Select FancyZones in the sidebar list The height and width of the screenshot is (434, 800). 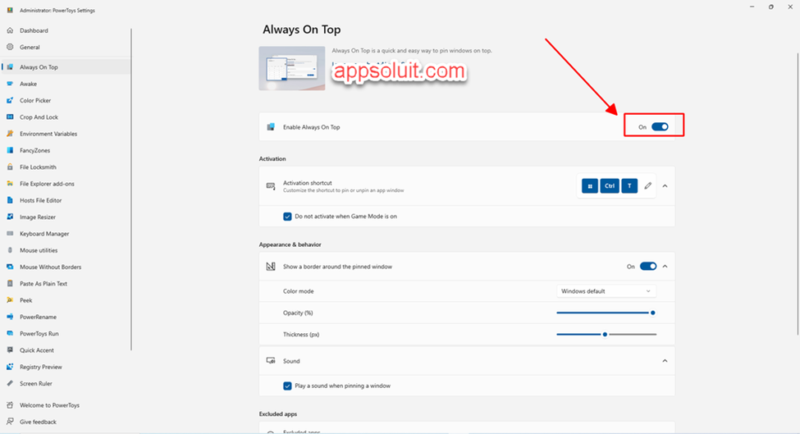point(35,150)
